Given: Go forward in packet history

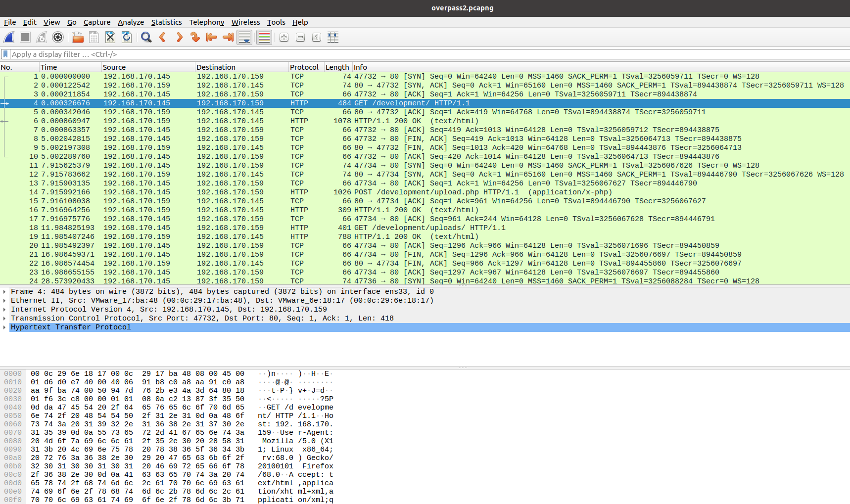Looking at the screenshot, I should (179, 37).
